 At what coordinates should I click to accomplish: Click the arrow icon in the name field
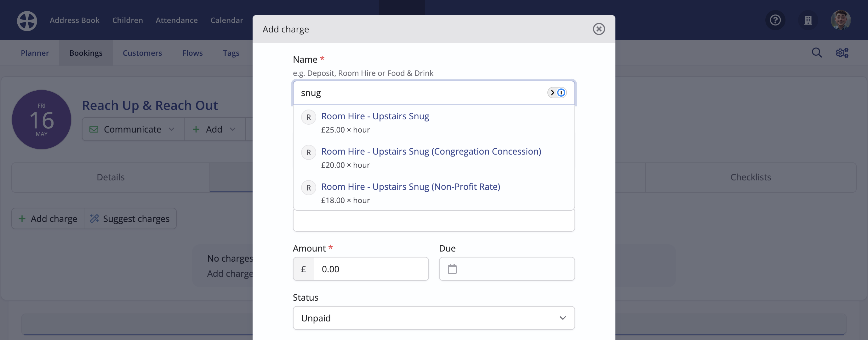pyautogui.click(x=552, y=93)
